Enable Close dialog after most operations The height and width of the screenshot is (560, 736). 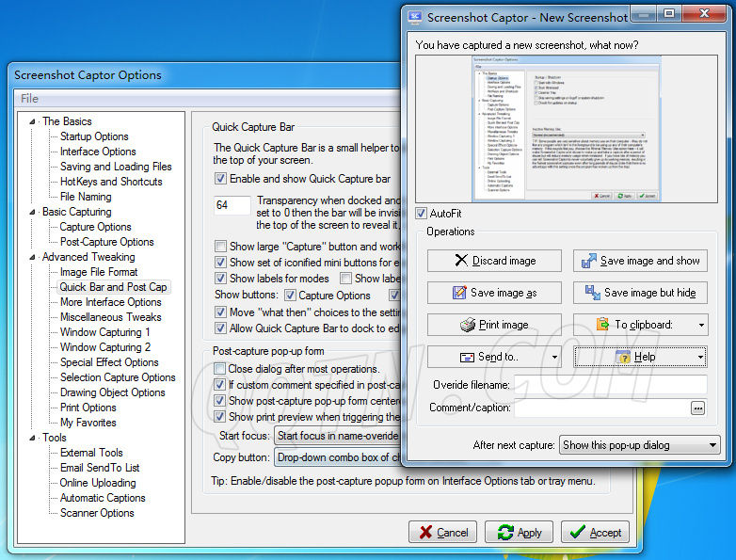[x=220, y=370]
